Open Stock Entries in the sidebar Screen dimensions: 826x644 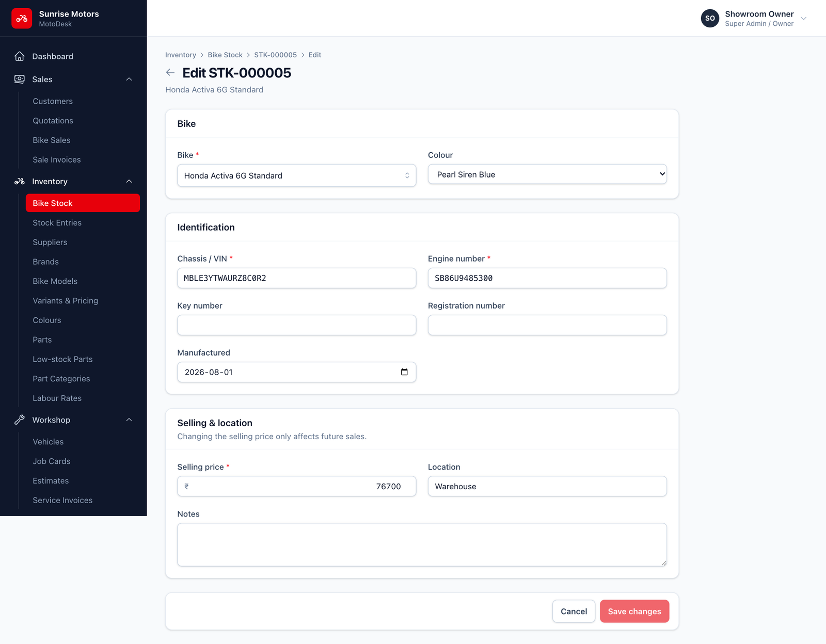click(57, 222)
